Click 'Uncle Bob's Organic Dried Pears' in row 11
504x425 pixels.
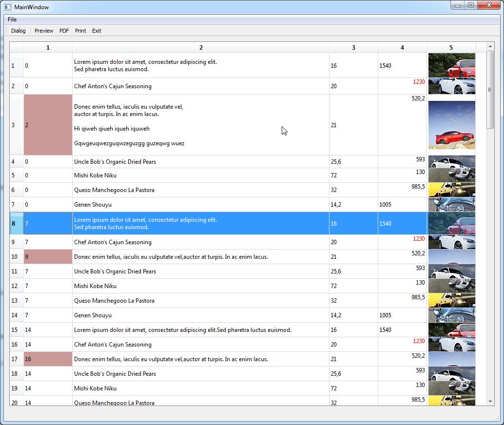coord(115,271)
